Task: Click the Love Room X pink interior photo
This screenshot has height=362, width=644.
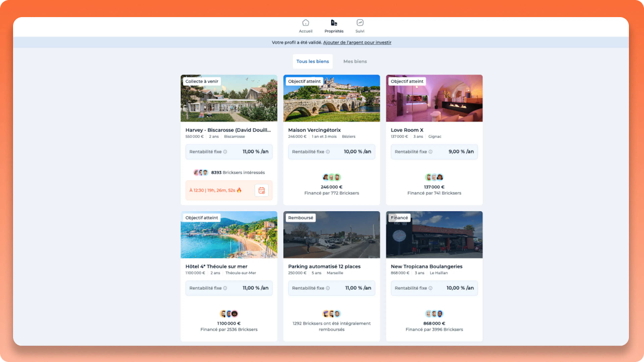Action: click(x=434, y=98)
